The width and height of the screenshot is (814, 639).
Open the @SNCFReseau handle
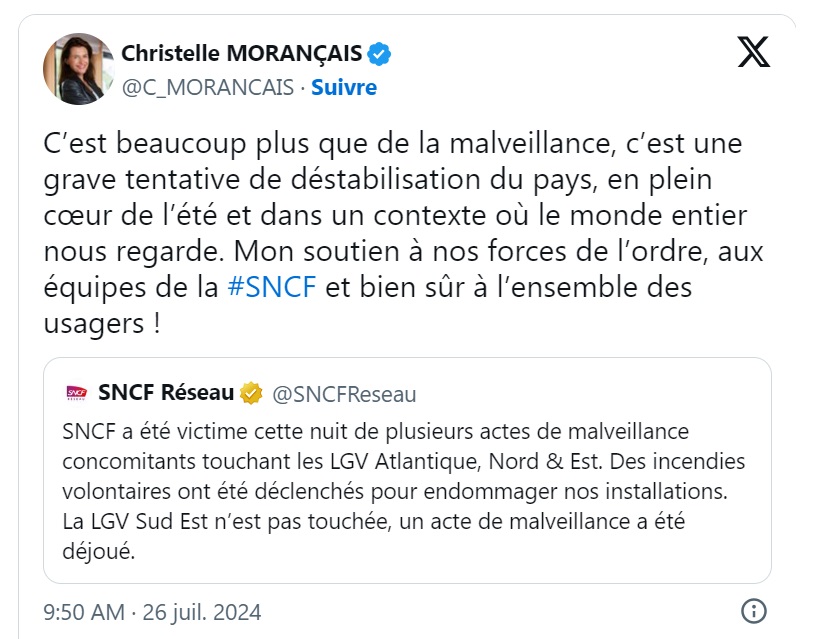tap(344, 394)
